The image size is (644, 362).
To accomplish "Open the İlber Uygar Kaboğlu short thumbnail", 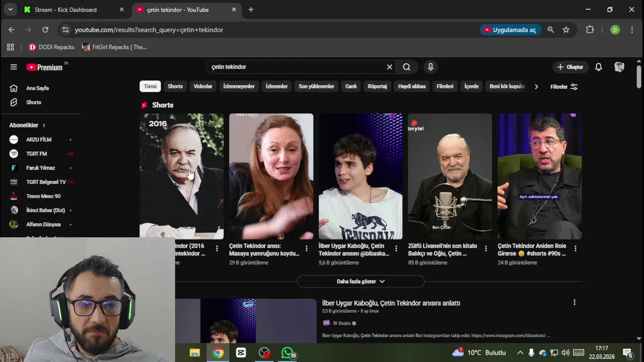I will [361, 176].
